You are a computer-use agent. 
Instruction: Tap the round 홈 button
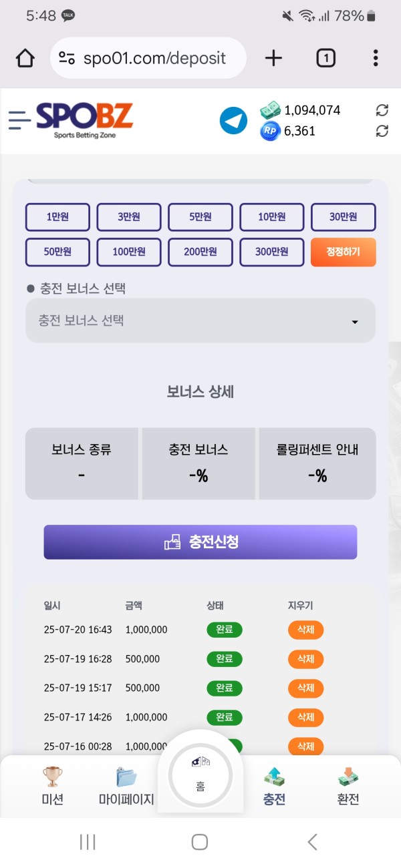pyautogui.click(x=200, y=775)
